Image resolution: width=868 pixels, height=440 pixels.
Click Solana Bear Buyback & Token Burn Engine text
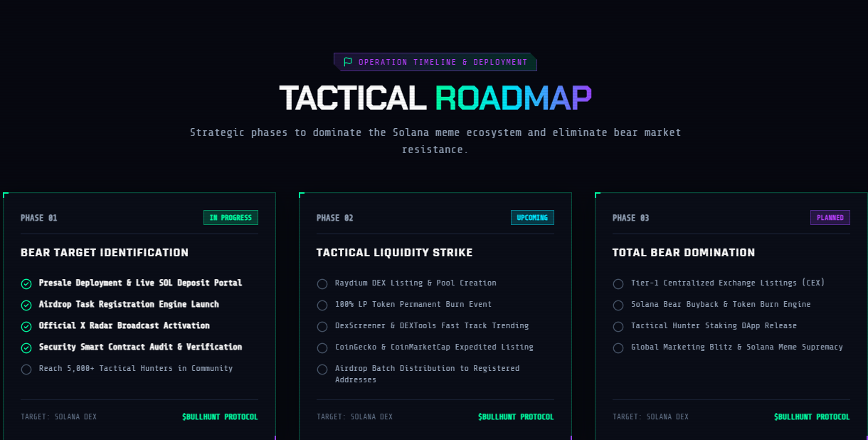(x=721, y=305)
